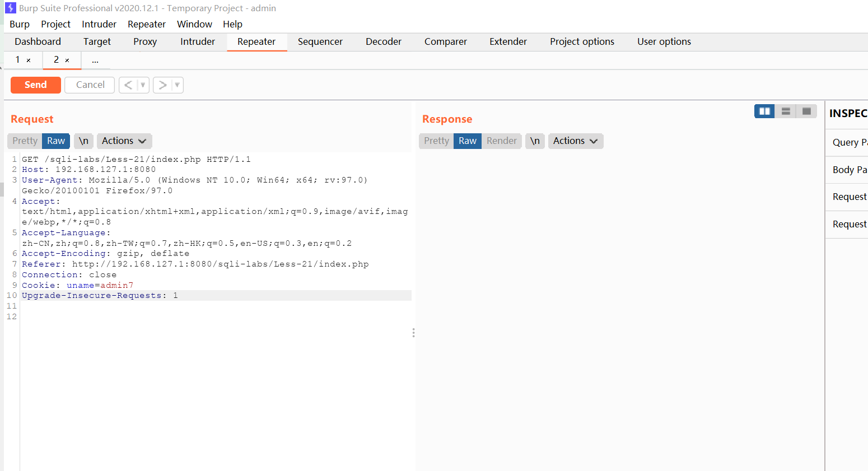Open the forward history dropdown arrow
The image size is (868, 471).
177,85
